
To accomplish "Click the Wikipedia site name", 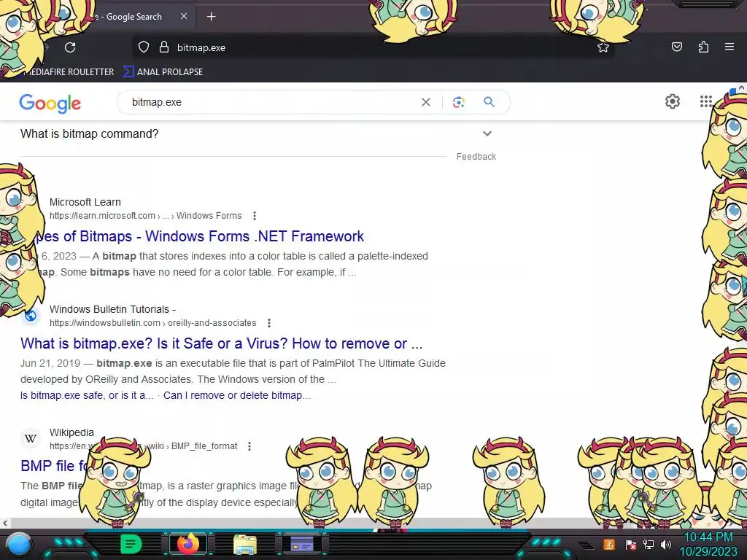I will (x=71, y=432).
